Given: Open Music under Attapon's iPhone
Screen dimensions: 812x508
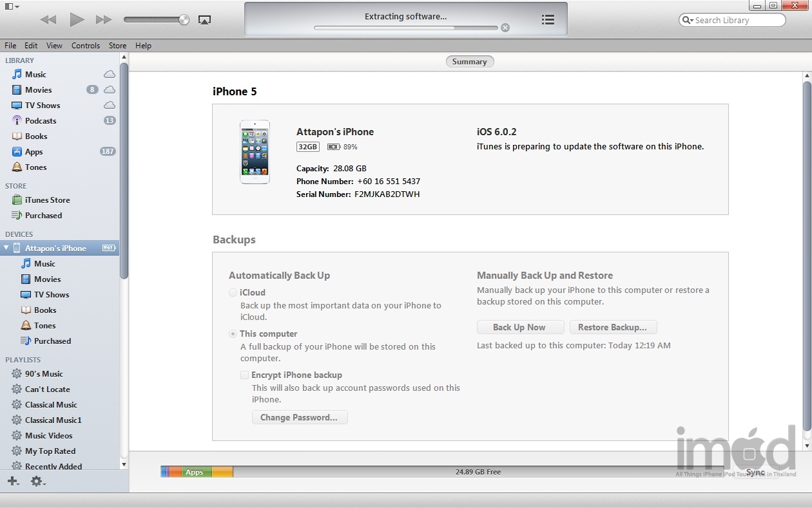Looking at the screenshot, I should coord(44,263).
